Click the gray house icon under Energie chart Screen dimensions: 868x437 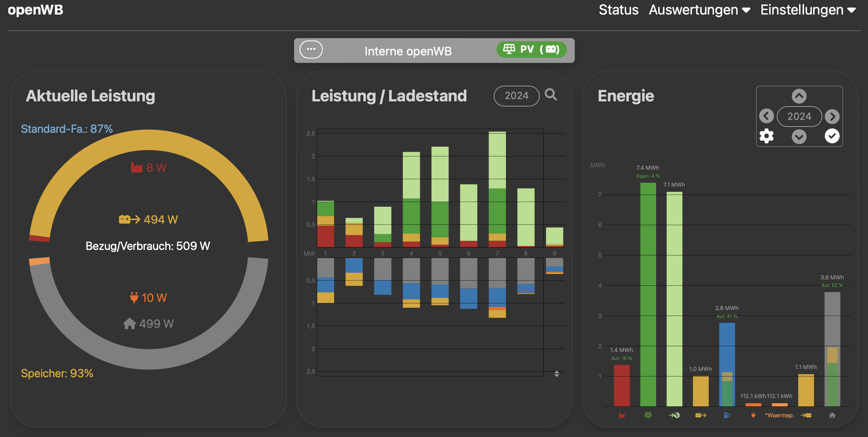(x=832, y=415)
